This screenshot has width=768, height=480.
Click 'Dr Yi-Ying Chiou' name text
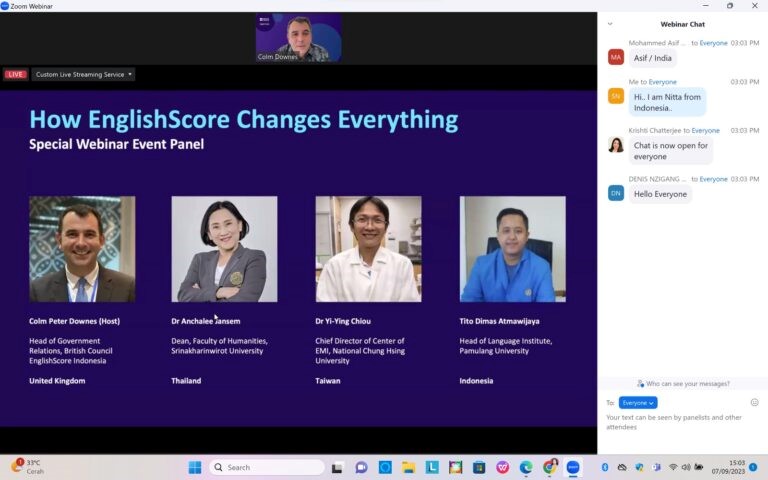point(343,321)
